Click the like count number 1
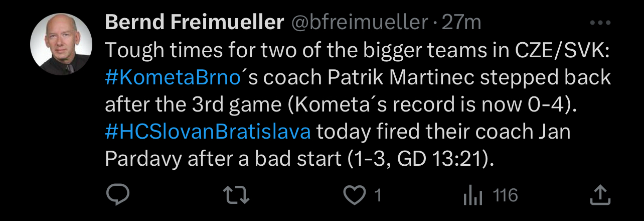Image resolution: width=644 pixels, height=221 pixels. tap(378, 195)
